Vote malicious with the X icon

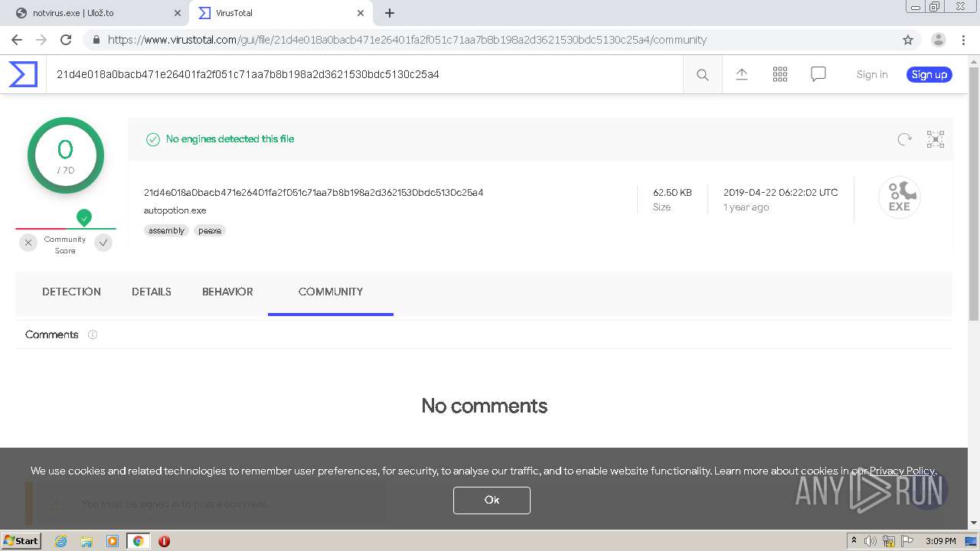[28, 243]
